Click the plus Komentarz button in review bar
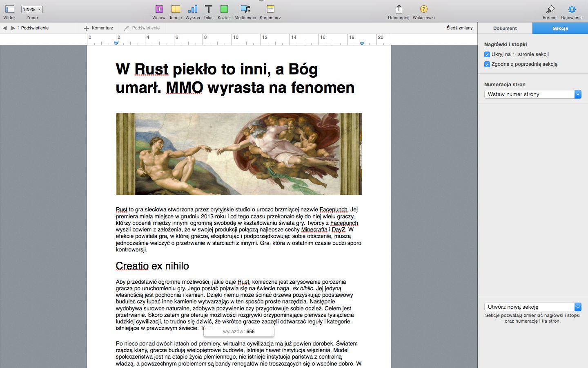588x368 pixels. point(98,28)
